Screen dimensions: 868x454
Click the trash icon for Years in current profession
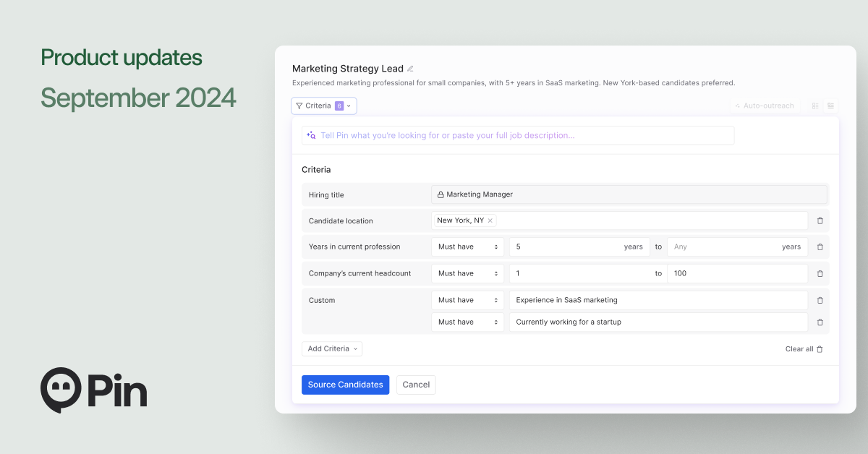pos(820,247)
